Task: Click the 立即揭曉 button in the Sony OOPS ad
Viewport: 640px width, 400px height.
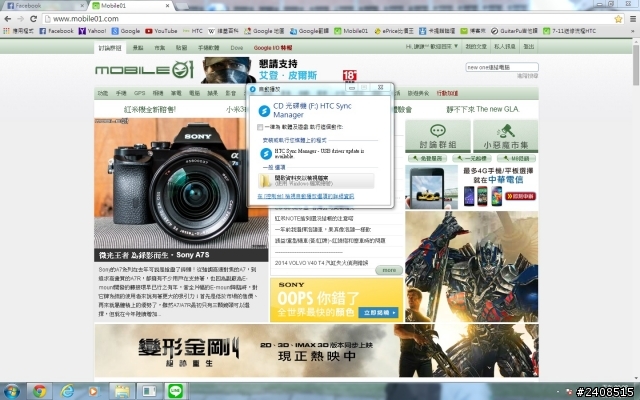Action: tap(378, 313)
